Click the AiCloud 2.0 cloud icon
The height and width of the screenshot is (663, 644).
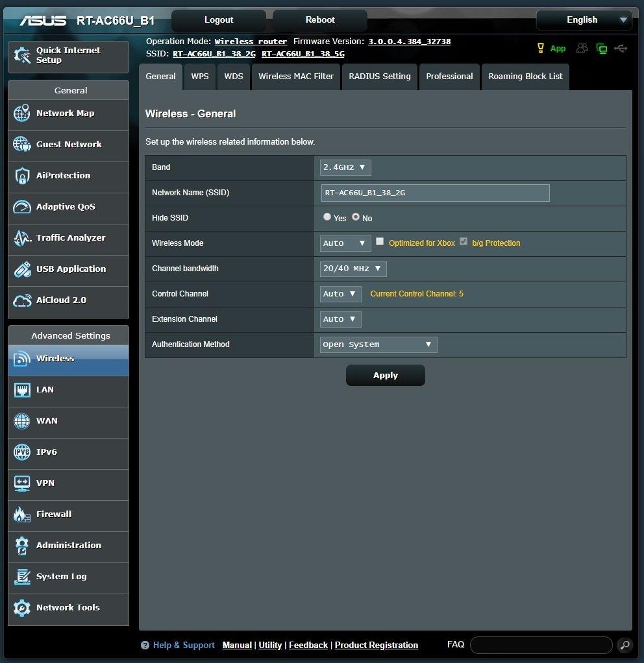click(22, 300)
